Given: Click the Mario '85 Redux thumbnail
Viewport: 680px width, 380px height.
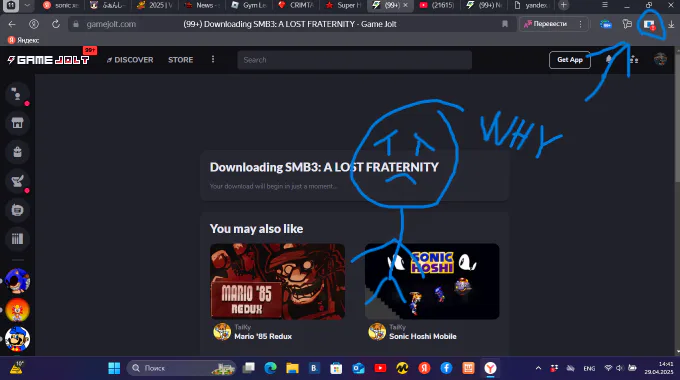Looking at the screenshot, I should 278,282.
